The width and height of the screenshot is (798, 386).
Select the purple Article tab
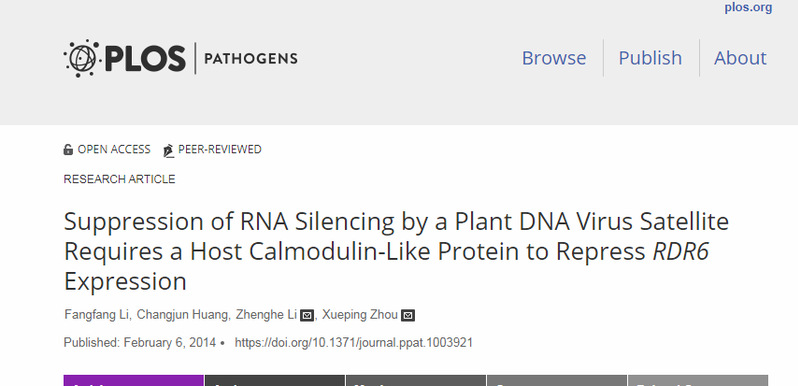133,380
